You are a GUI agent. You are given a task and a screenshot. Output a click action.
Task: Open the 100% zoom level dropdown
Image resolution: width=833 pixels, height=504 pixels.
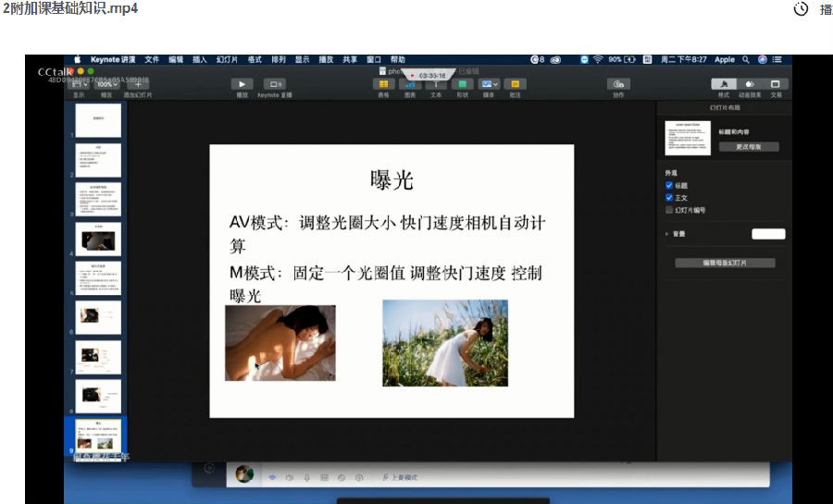click(x=106, y=84)
